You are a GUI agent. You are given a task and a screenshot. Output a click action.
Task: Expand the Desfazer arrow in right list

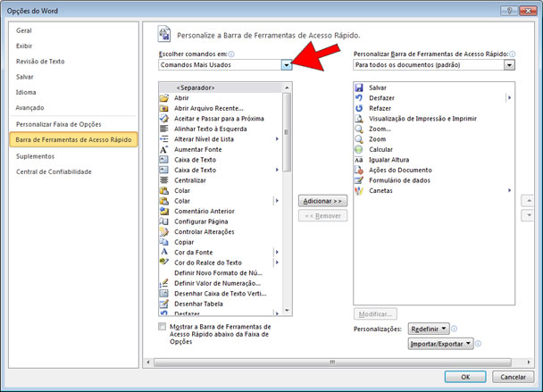pyautogui.click(x=509, y=98)
